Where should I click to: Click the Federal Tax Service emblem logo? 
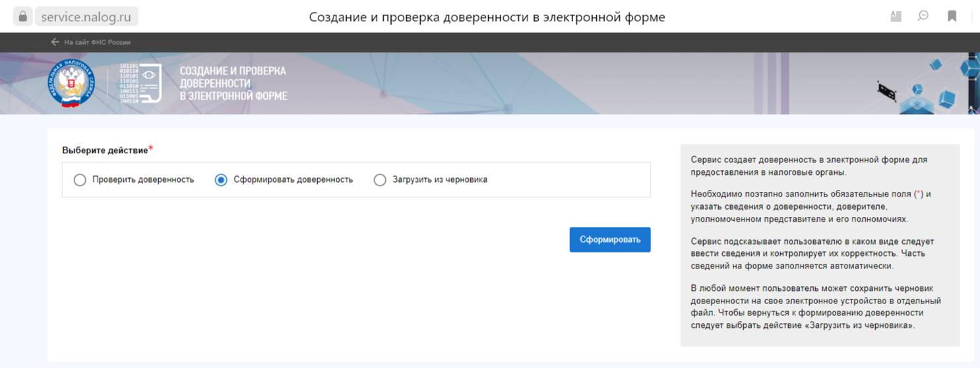(71, 84)
